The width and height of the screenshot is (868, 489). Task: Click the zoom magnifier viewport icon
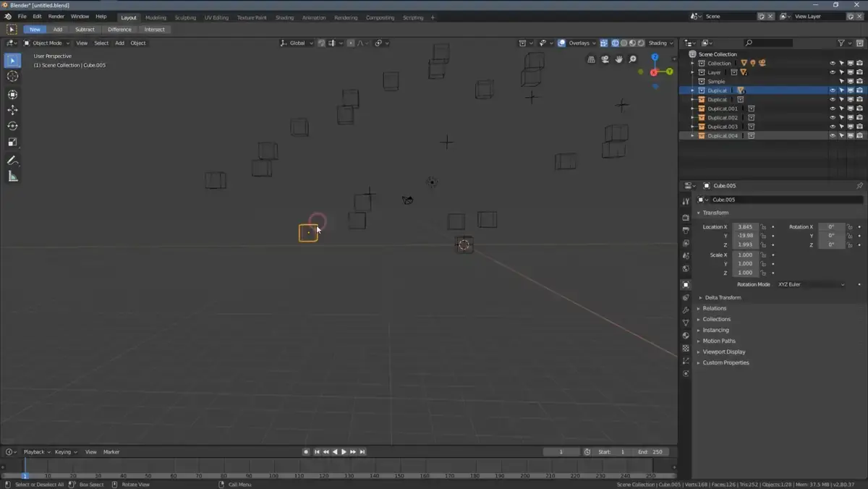coord(633,59)
